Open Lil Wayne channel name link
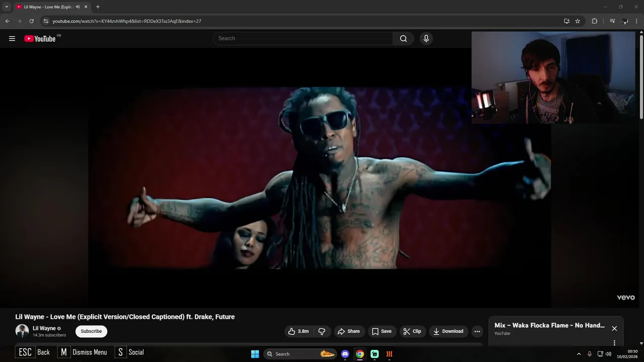 point(44,328)
